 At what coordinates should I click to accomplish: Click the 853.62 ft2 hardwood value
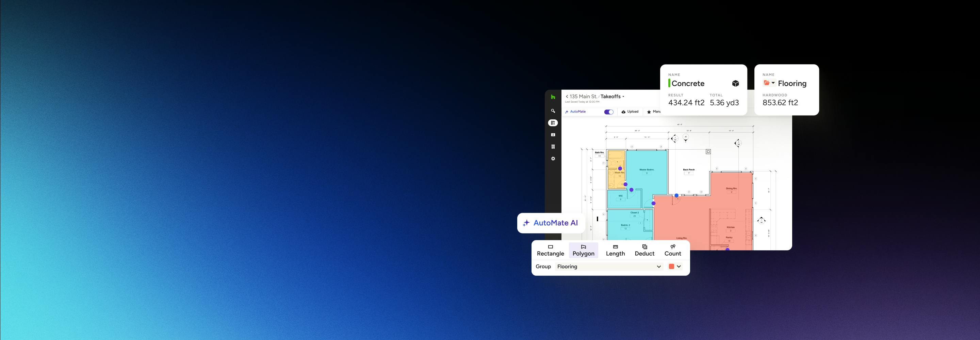click(780, 103)
